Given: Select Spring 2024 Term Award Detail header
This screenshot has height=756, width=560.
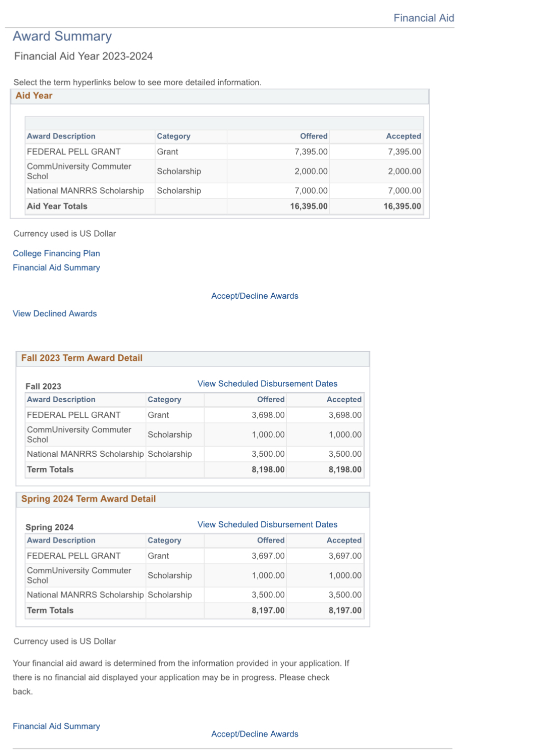Looking at the screenshot, I should (x=193, y=499).
